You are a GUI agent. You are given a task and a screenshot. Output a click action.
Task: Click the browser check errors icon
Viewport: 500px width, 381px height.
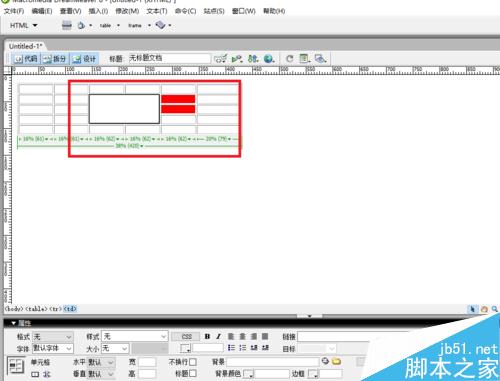(221, 59)
